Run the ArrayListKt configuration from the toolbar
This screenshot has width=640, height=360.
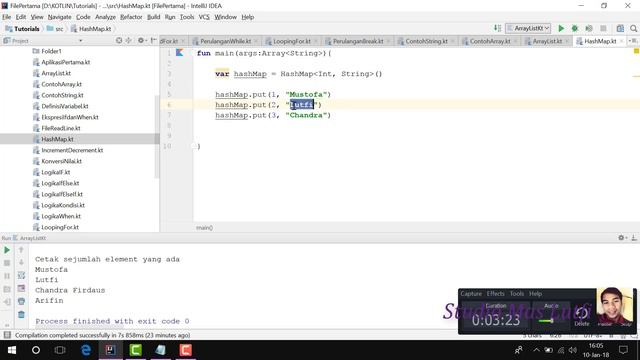click(x=561, y=28)
